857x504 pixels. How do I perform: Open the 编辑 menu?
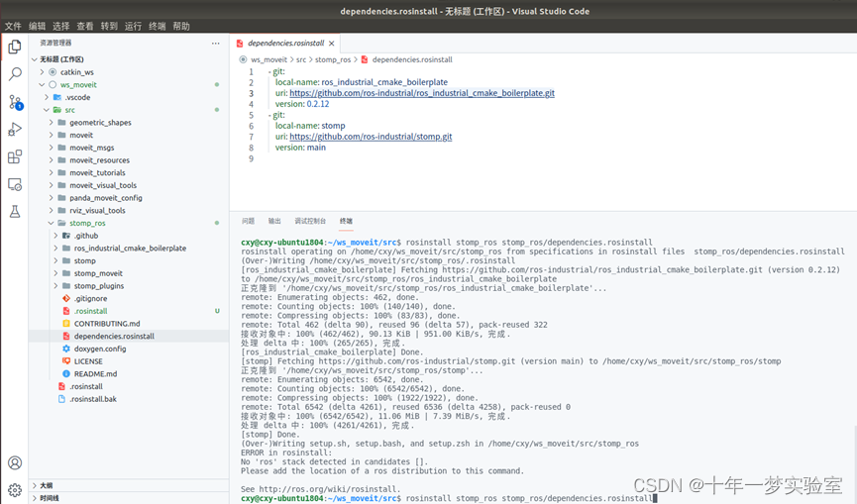38,26
